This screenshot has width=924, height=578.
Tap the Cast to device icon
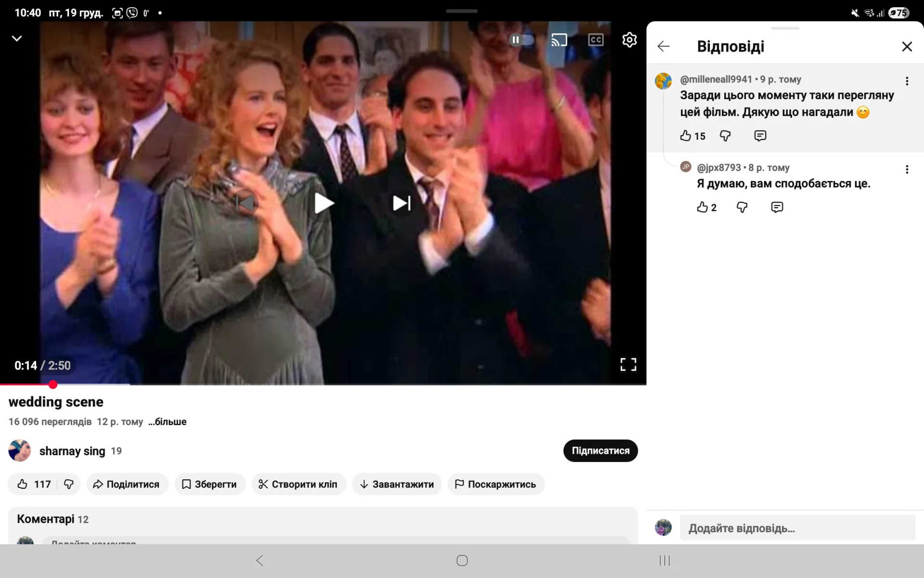tap(559, 40)
